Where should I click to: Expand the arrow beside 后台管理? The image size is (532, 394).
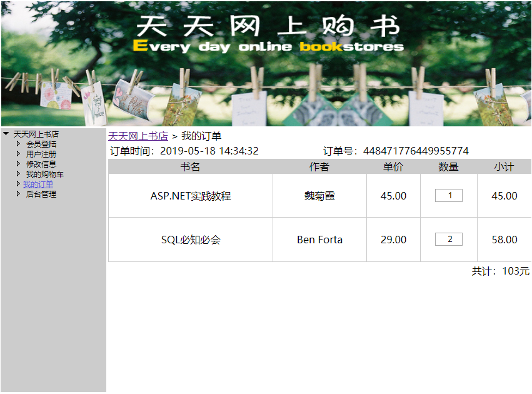click(x=18, y=194)
